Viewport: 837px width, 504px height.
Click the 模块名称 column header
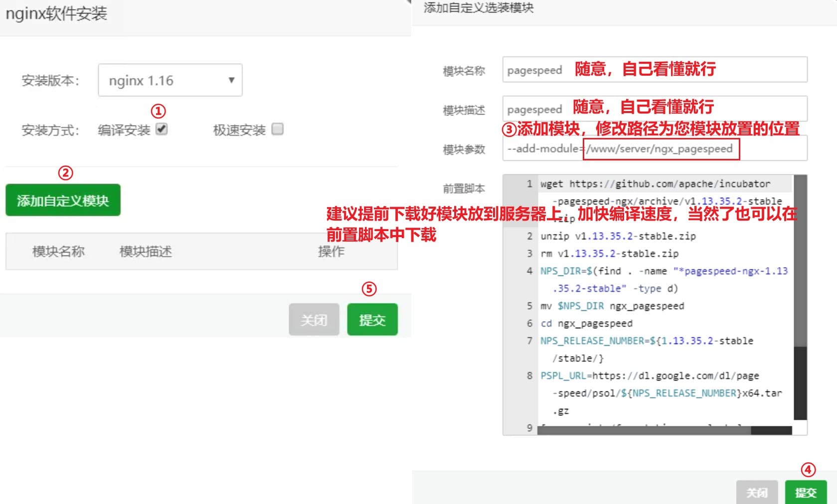tap(58, 252)
